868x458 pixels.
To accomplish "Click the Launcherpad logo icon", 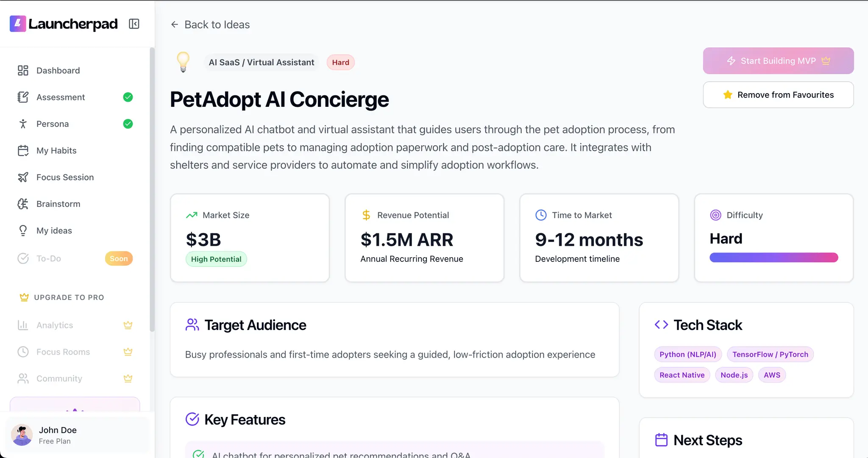I will (18, 24).
